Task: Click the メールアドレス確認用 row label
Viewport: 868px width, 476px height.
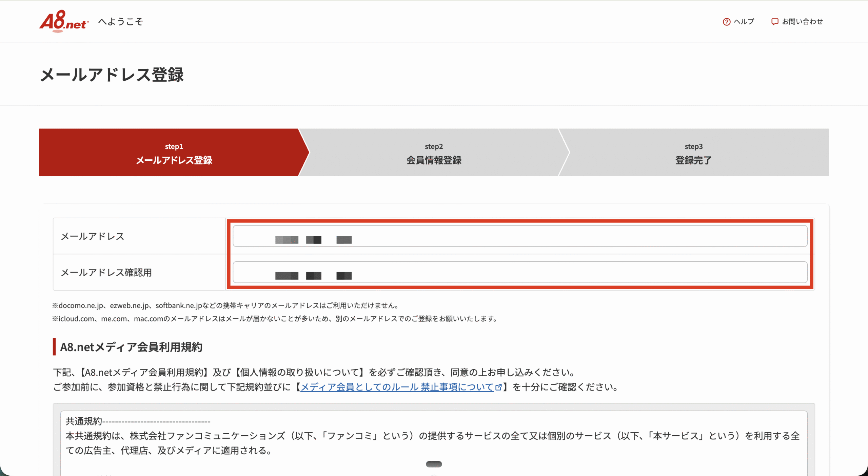Action: tap(106, 272)
